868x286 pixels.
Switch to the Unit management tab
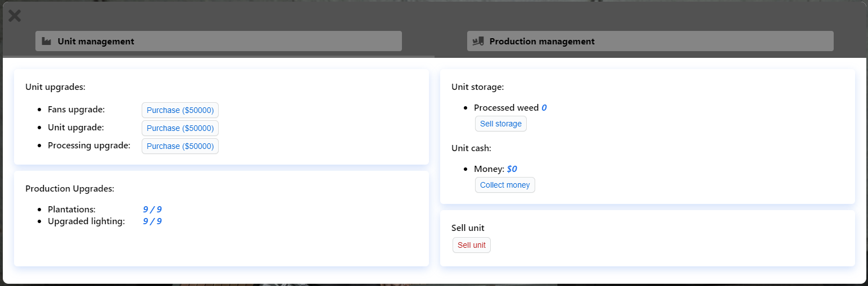218,41
